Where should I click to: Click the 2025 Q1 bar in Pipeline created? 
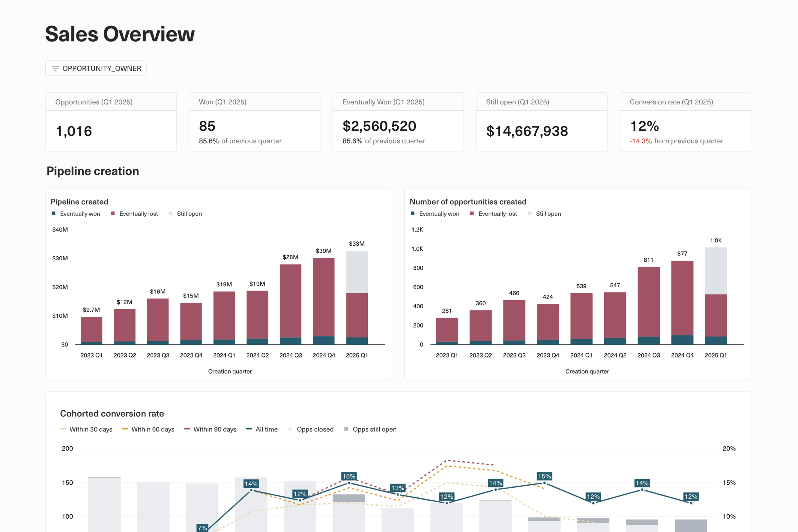(357, 298)
